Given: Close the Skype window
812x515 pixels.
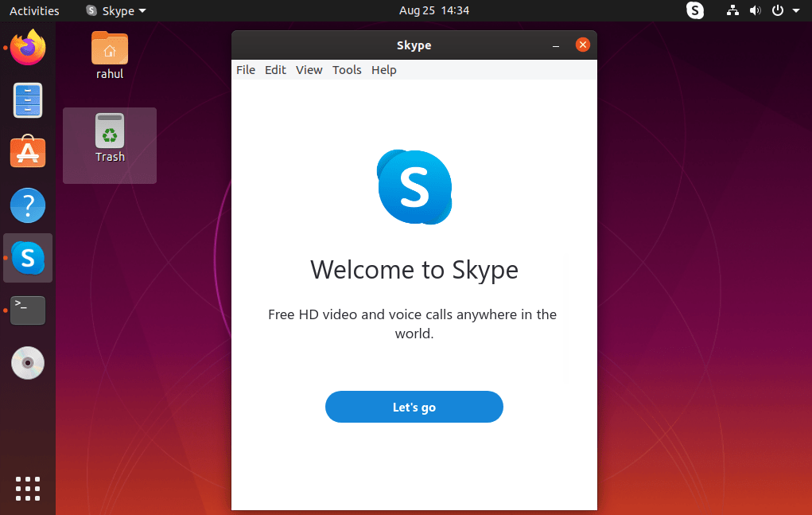Looking at the screenshot, I should coord(583,45).
